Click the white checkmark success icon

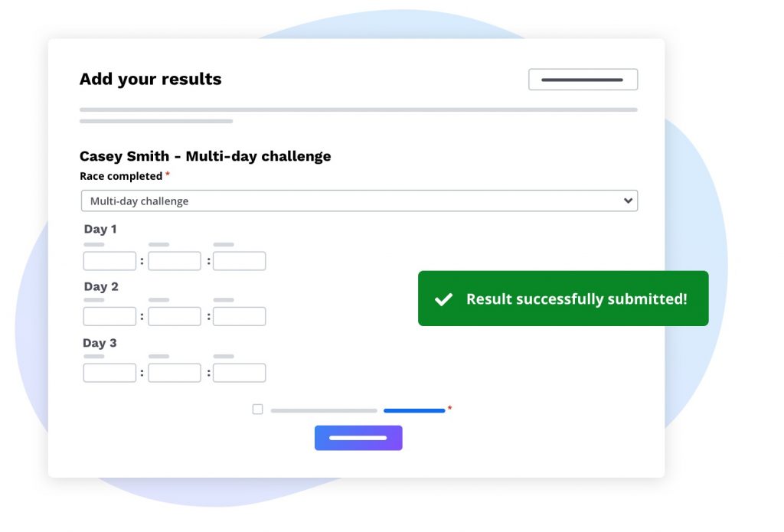[x=443, y=299]
